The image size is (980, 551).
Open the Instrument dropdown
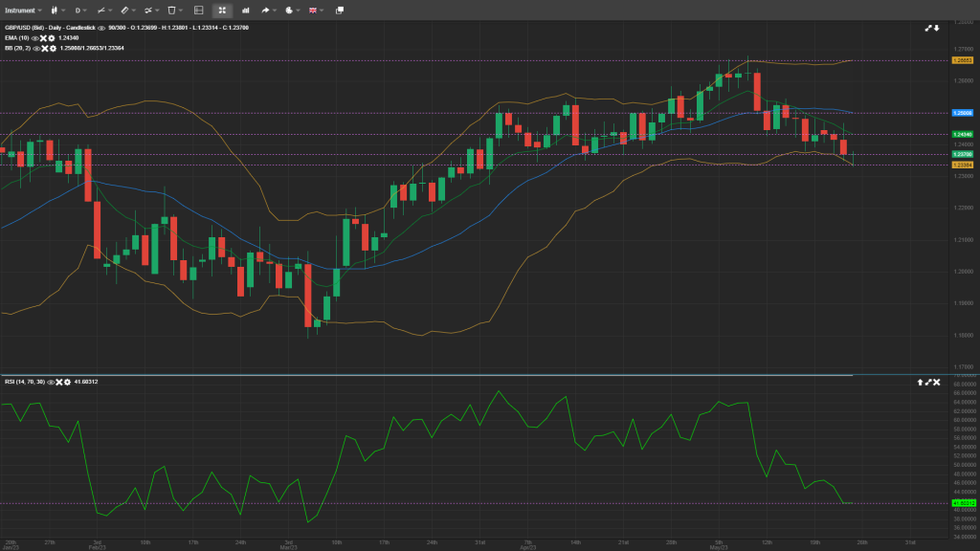[23, 11]
